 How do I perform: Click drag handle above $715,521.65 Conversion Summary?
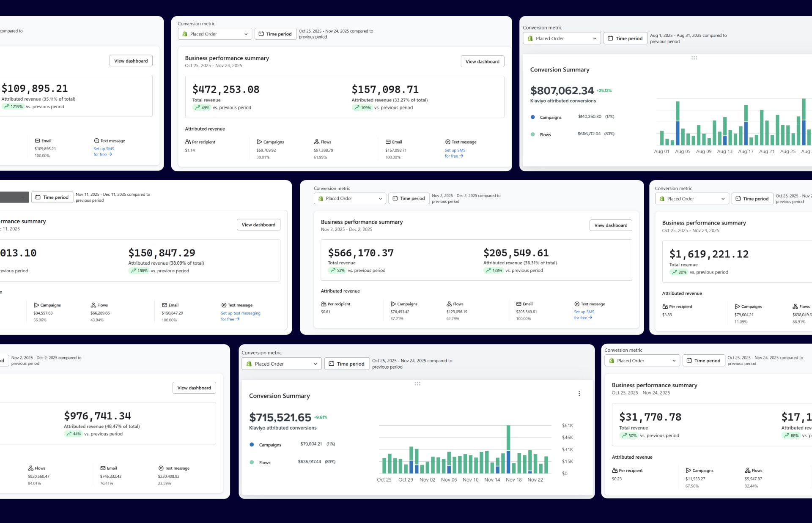(417, 384)
